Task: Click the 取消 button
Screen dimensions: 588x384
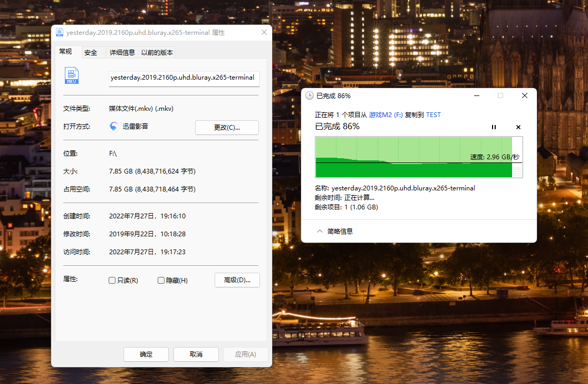Action: 196,354
